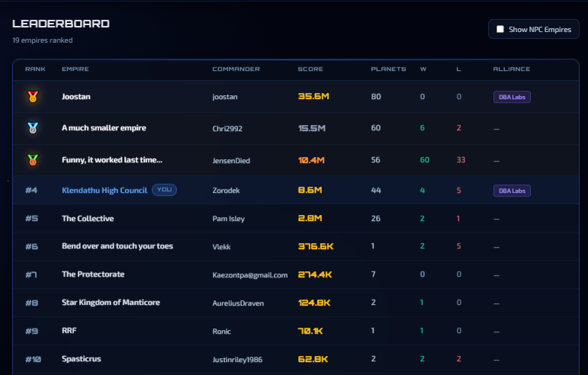Click commander name AureliusDraven
588x375 pixels.
pos(238,303)
